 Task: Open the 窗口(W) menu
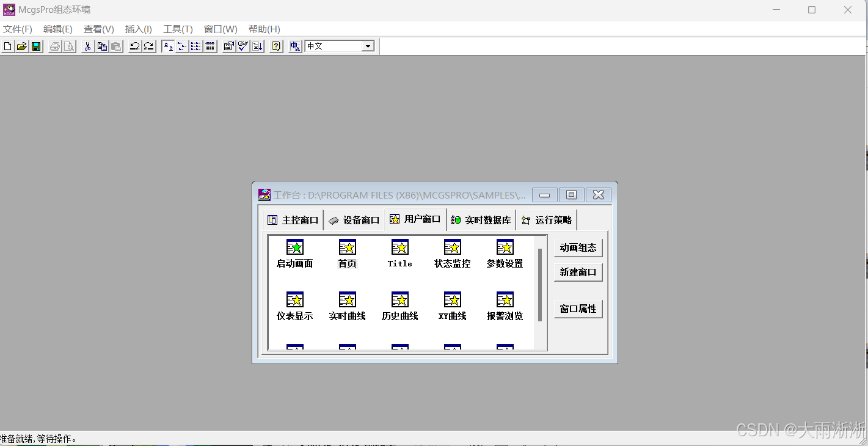pos(221,29)
